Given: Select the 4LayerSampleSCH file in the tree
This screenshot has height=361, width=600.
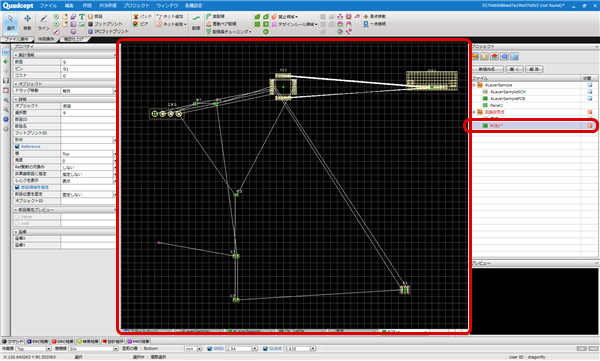Looking at the screenshot, I should click(507, 92).
